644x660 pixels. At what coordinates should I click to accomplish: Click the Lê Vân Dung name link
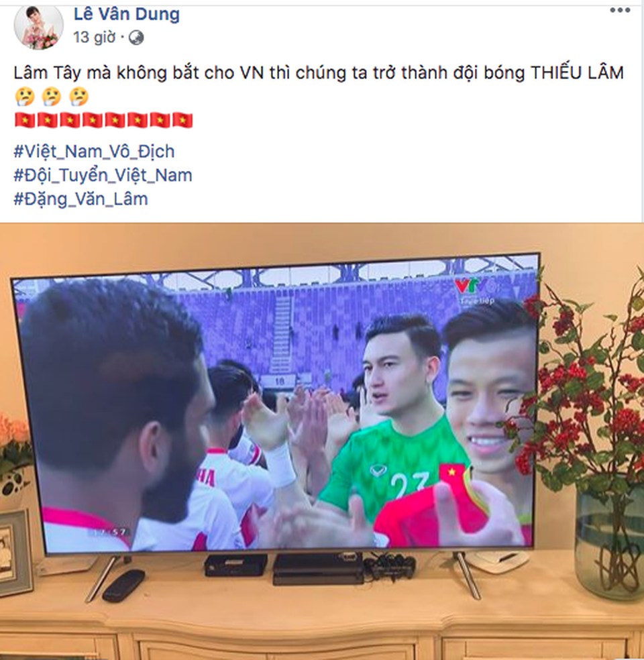pos(127,14)
